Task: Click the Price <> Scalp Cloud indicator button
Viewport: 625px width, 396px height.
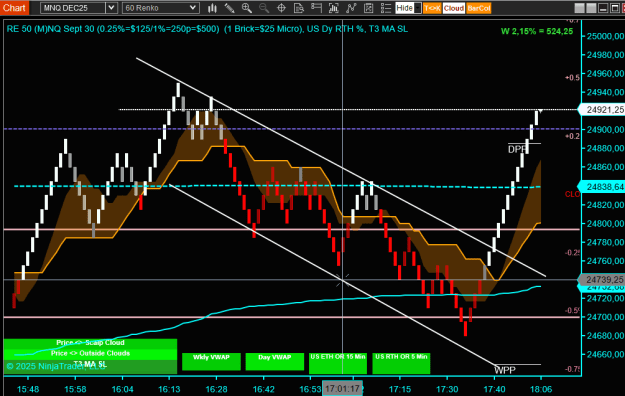Action: coord(90,343)
